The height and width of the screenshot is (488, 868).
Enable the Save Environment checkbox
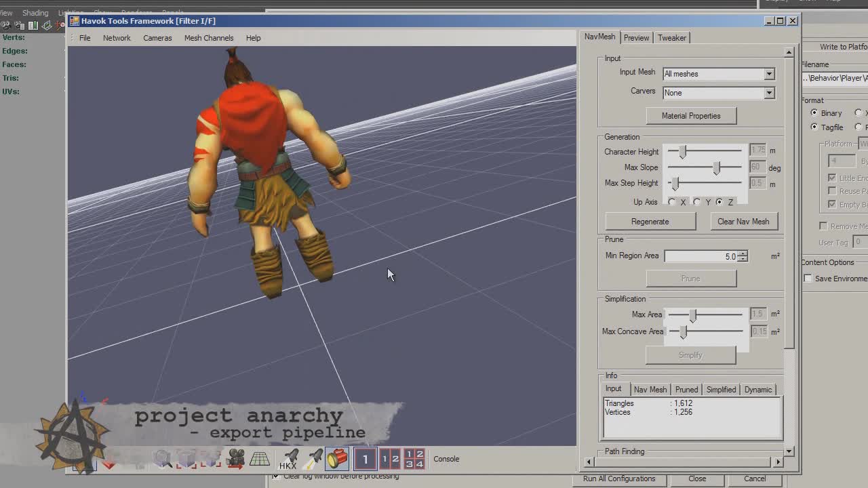[x=808, y=278]
